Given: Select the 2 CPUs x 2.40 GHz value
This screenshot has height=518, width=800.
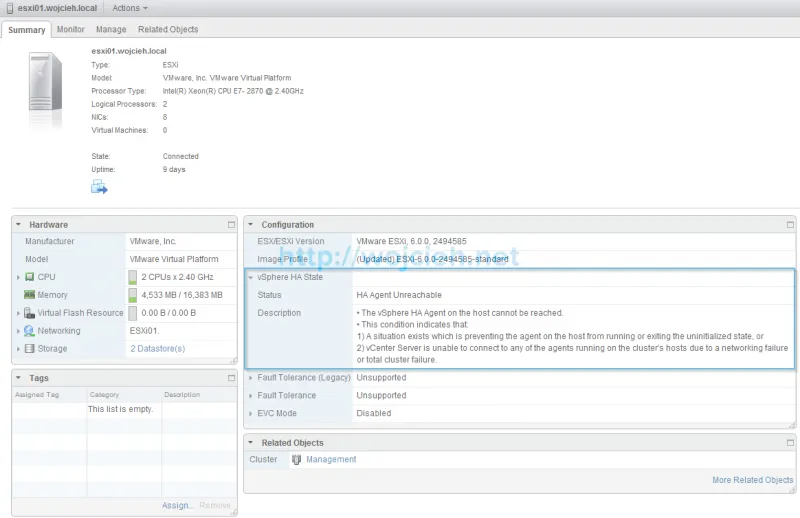Looking at the screenshot, I should [177, 277].
